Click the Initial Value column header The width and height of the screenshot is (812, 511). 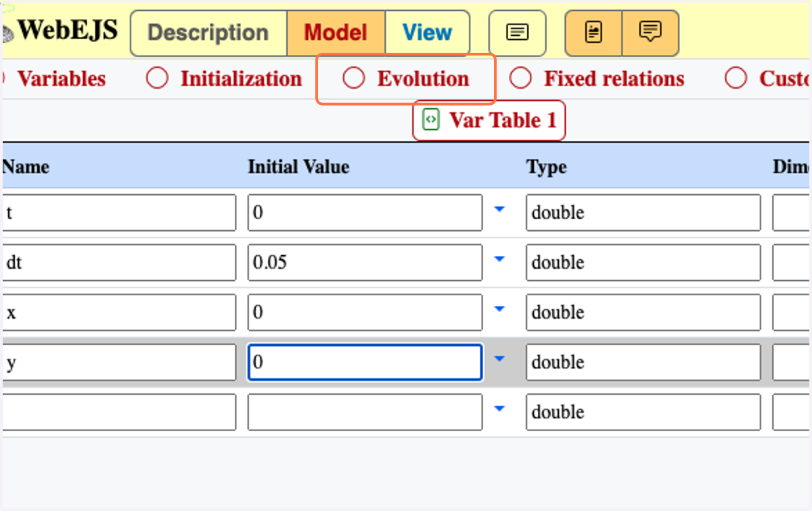coord(298,166)
